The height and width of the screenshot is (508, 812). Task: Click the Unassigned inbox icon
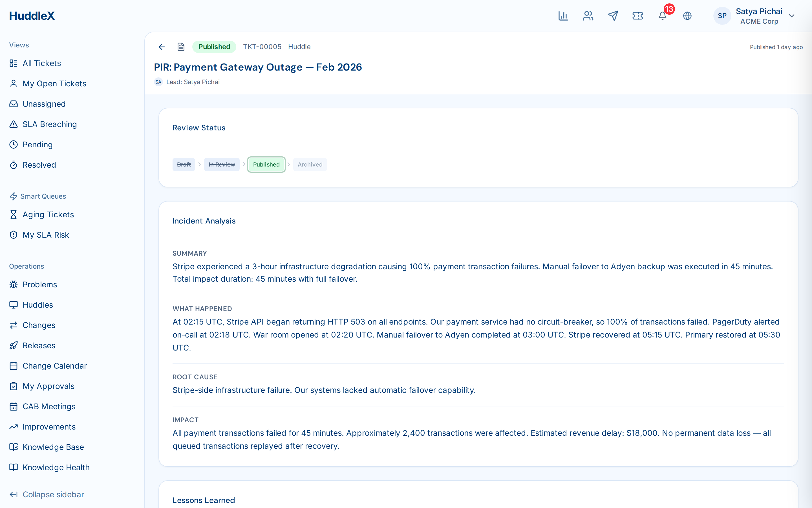(x=14, y=104)
